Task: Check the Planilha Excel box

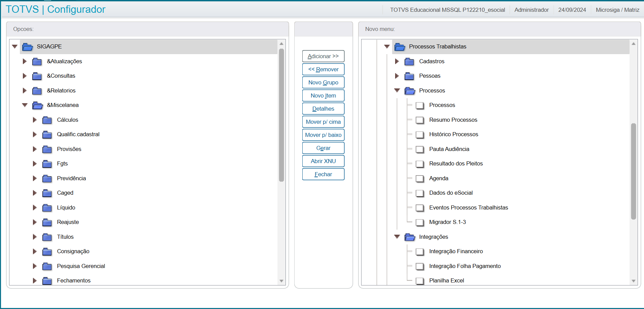Action: [420, 281]
